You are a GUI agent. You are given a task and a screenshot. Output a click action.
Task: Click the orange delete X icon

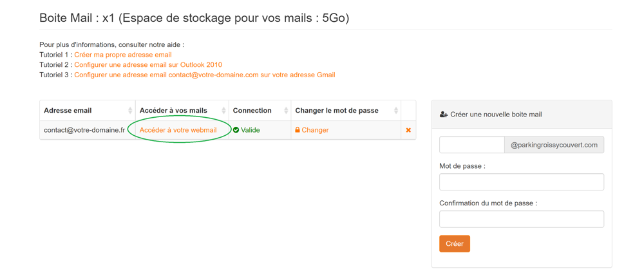point(408,130)
